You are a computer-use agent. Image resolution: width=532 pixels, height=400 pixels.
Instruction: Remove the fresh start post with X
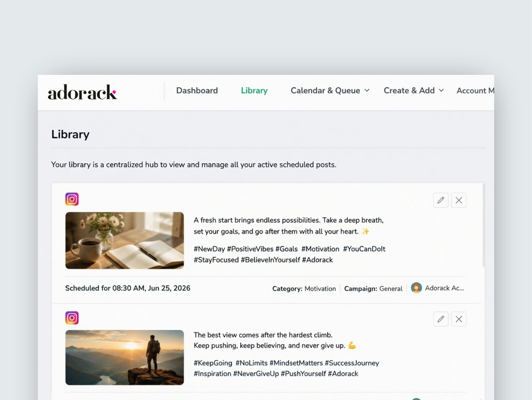click(459, 200)
